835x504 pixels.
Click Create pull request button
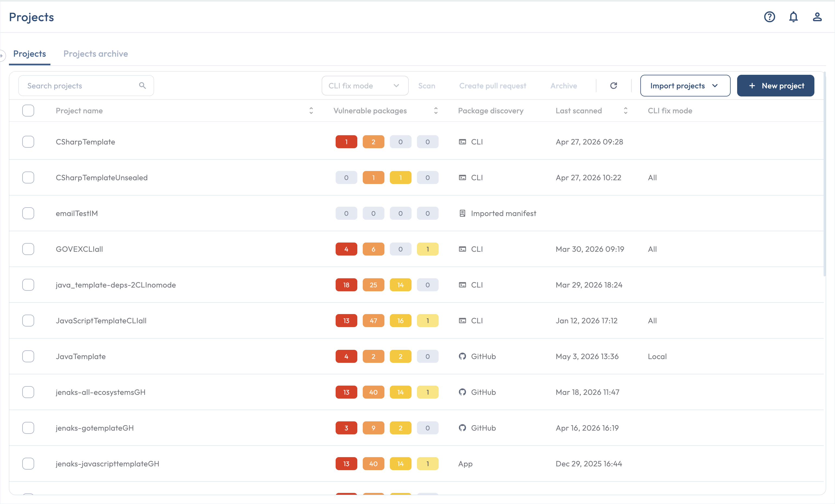492,86
